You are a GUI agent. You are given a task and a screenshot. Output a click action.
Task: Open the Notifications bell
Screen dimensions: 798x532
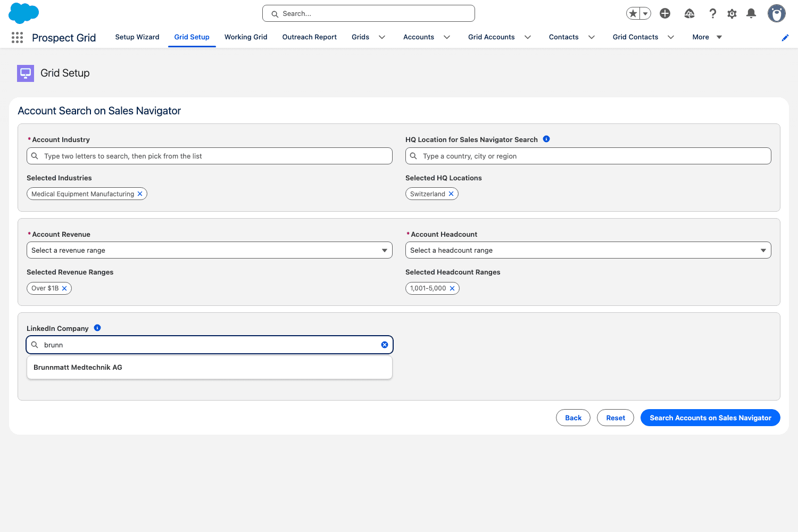(x=751, y=13)
